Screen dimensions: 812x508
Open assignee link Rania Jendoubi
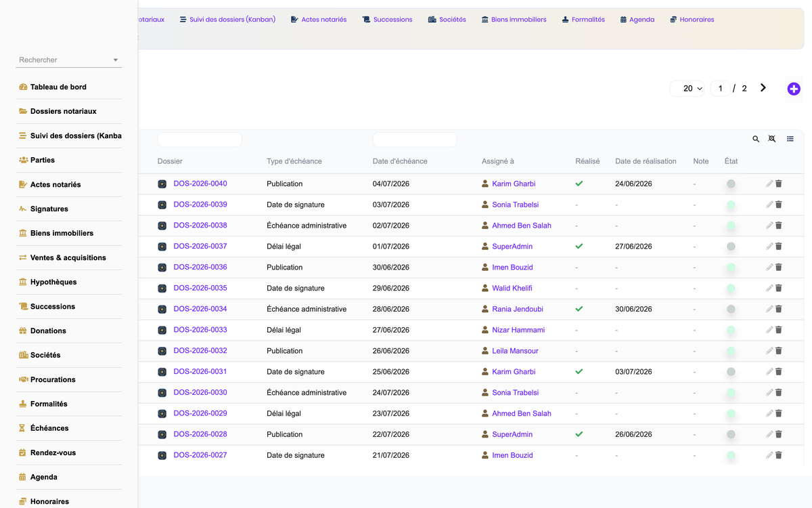(518, 309)
